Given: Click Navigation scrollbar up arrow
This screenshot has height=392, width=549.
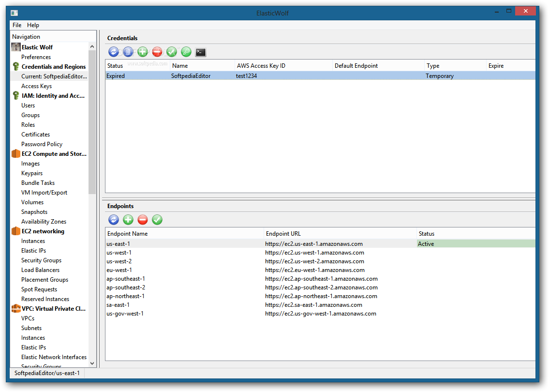Looking at the screenshot, I should click(92, 46).
